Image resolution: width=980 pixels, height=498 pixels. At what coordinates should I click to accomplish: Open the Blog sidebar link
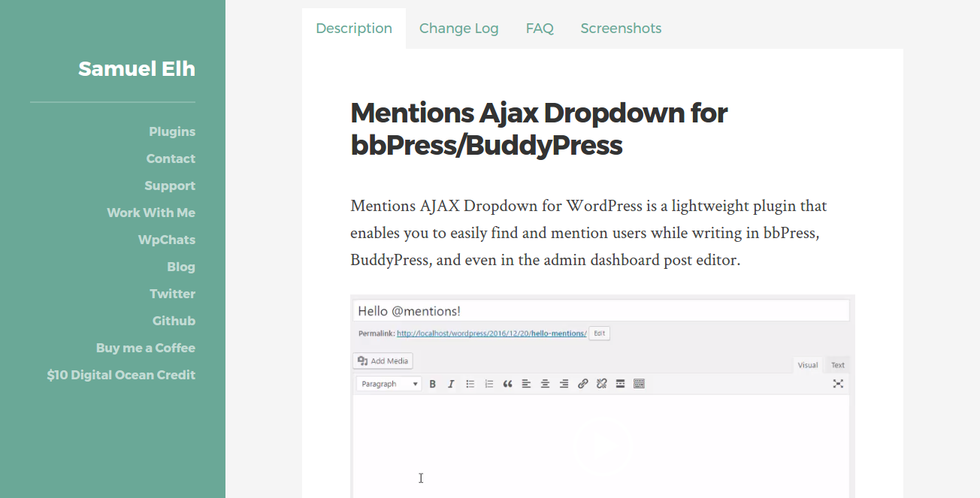[181, 267]
